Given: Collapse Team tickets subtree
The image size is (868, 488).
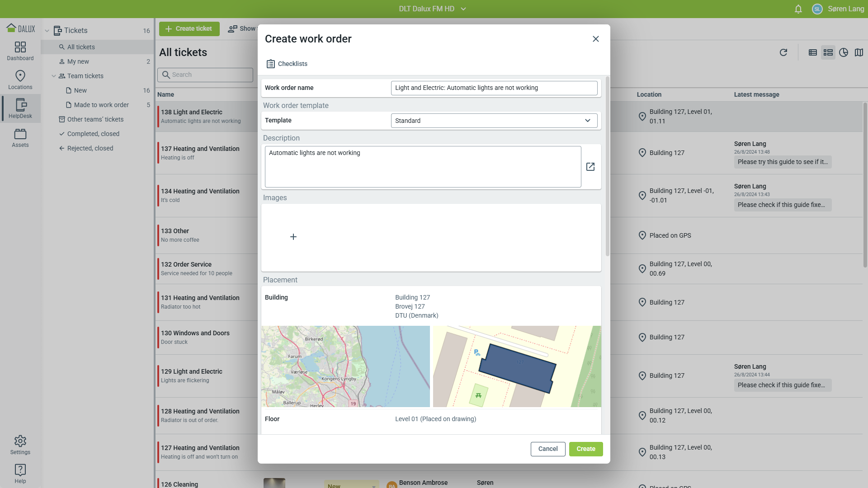Looking at the screenshot, I should (x=54, y=76).
